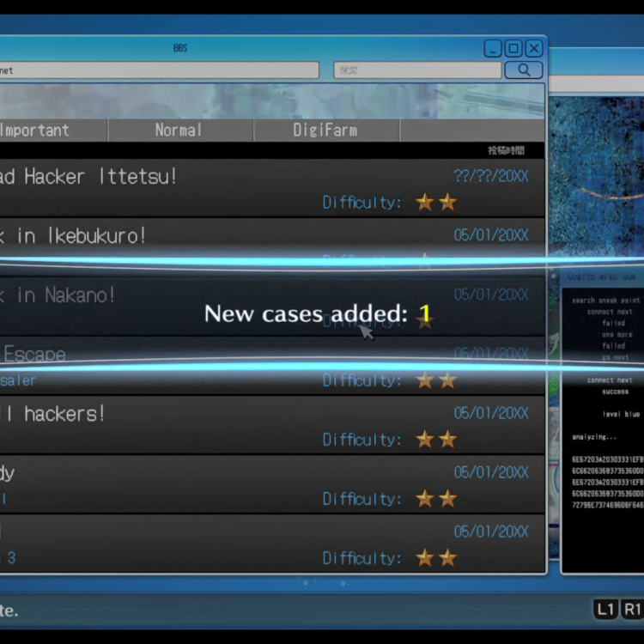This screenshot has width=644, height=644.
Task: Minimize the BBS window
Action: pos(493,48)
